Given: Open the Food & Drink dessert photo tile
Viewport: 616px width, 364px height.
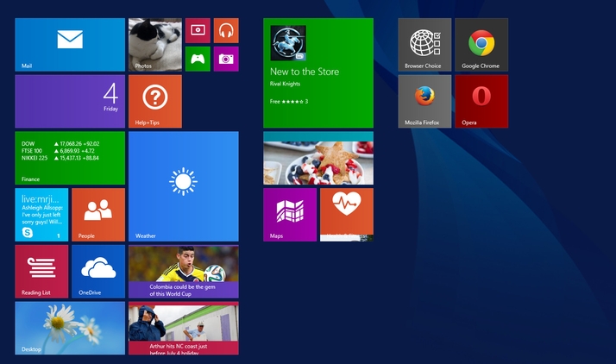Looking at the screenshot, I should (x=318, y=158).
